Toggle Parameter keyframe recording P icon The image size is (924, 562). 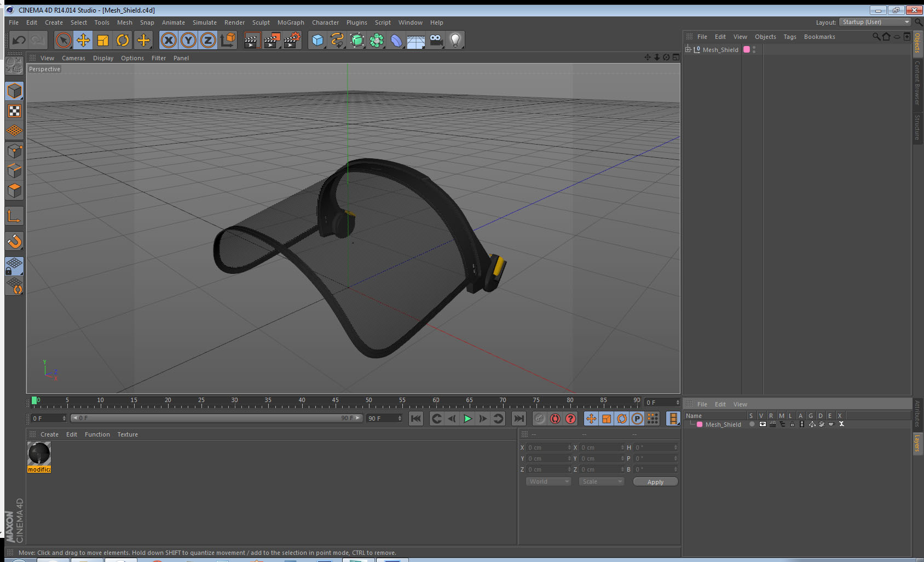(x=637, y=418)
